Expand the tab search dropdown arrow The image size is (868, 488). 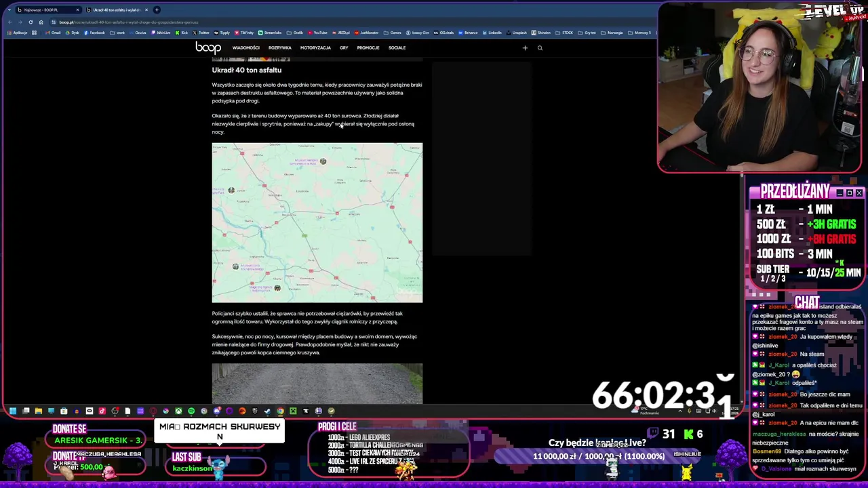click(x=9, y=10)
